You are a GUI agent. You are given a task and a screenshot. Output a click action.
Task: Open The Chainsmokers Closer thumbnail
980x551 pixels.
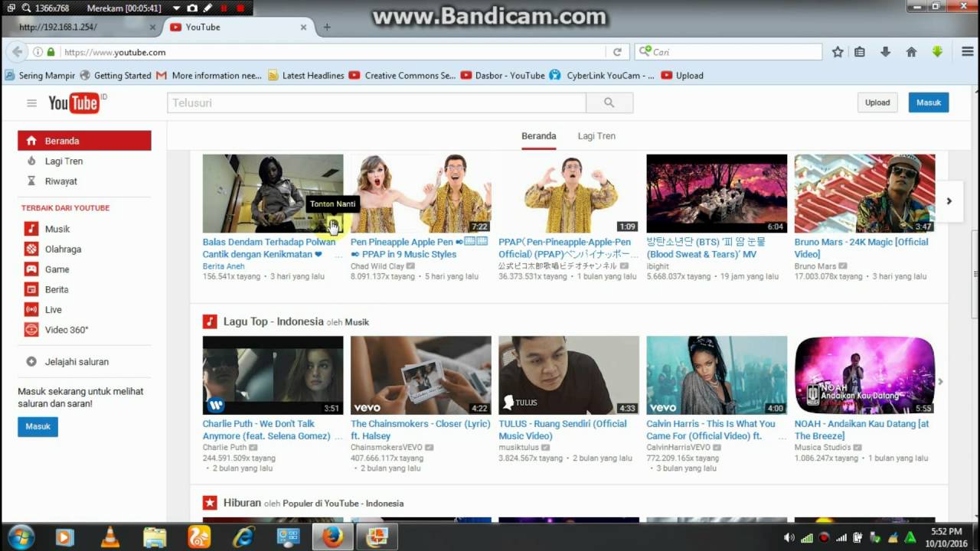tap(421, 376)
